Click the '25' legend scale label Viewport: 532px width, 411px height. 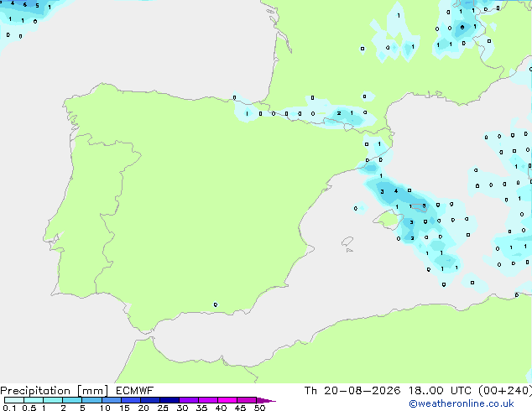coord(163,408)
